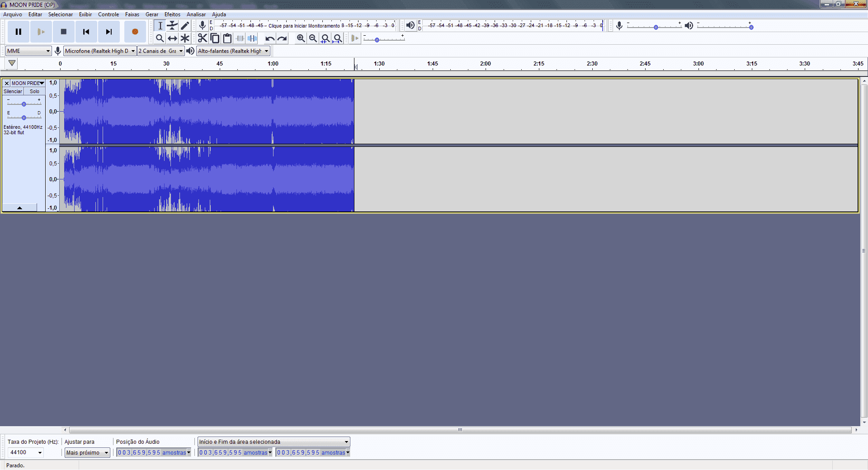Open the Editar menu

click(x=35, y=14)
